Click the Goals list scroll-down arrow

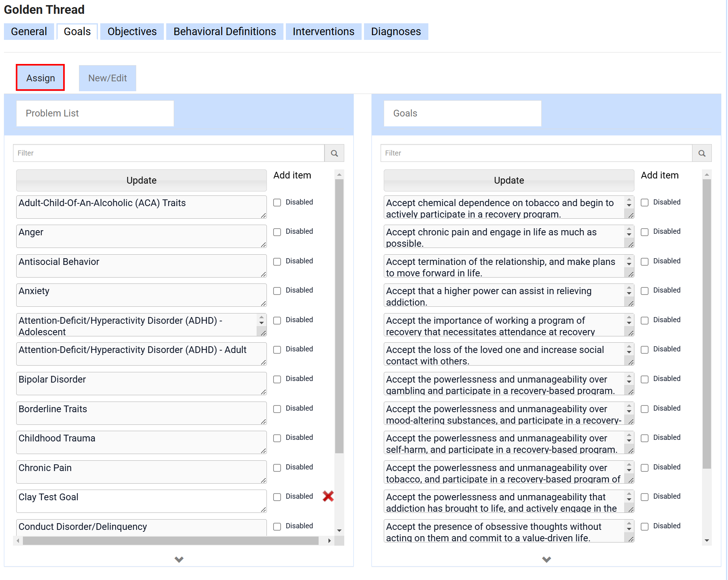click(x=707, y=540)
